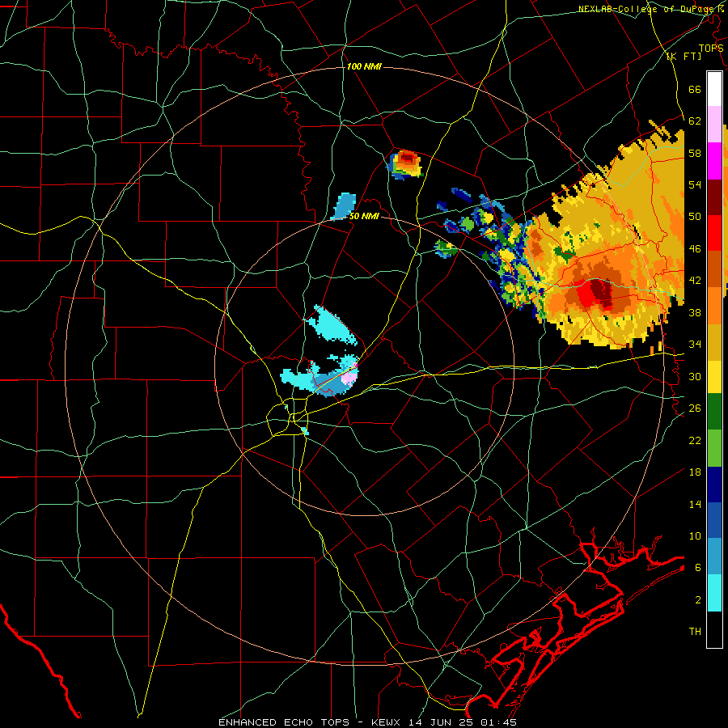Click the 'K FT' units label
Image resolution: width=728 pixels, height=728 pixels.
[684, 57]
